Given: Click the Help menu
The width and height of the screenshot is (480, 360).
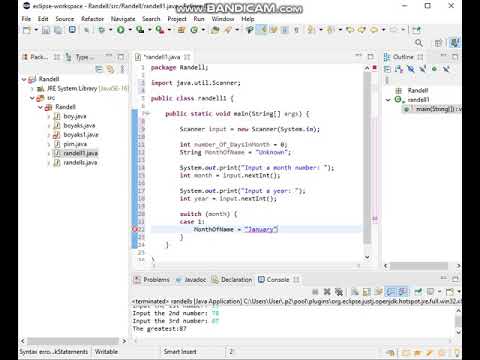Looking at the screenshot, I should [x=248, y=19].
